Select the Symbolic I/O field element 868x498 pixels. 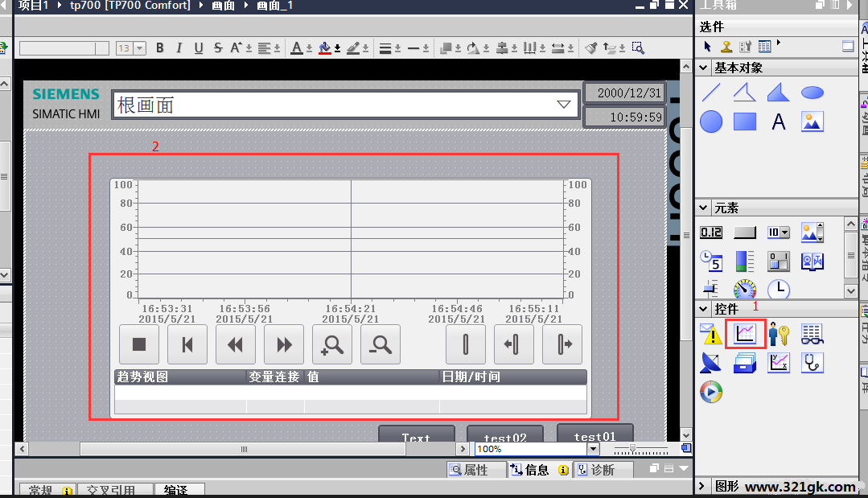pyautogui.click(x=779, y=233)
